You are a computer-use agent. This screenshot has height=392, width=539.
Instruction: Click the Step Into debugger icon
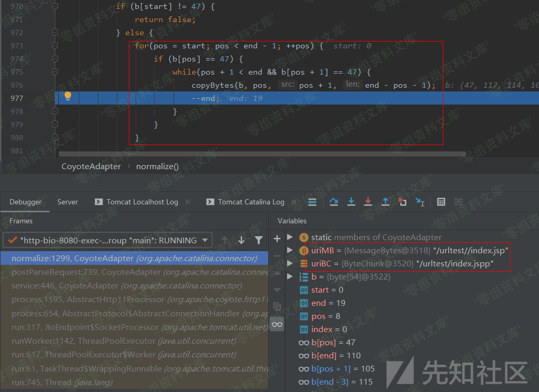351,202
